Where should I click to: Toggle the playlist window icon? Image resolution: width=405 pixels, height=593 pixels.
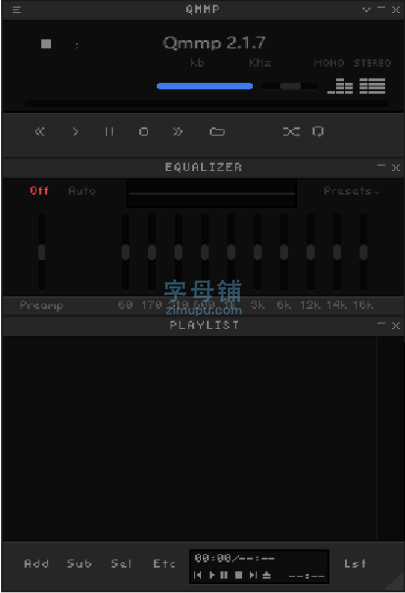(372, 86)
